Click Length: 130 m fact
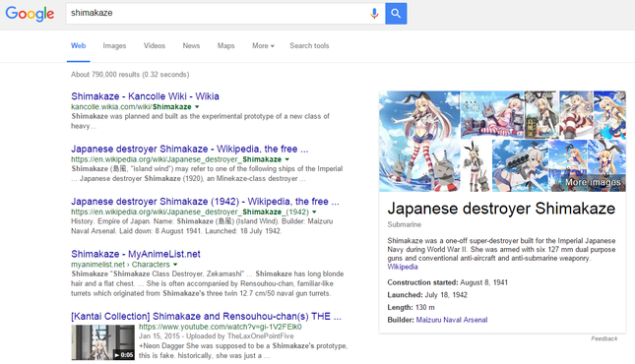 (411, 307)
